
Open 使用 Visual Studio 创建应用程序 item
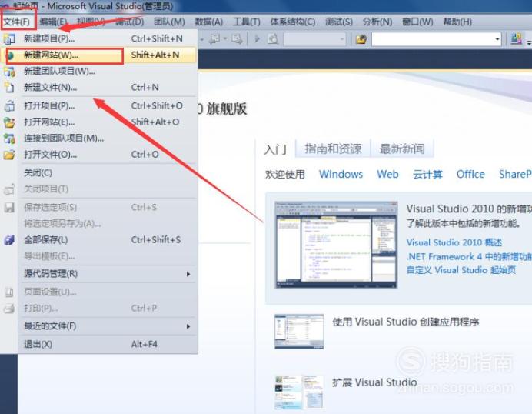[x=406, y=322]
